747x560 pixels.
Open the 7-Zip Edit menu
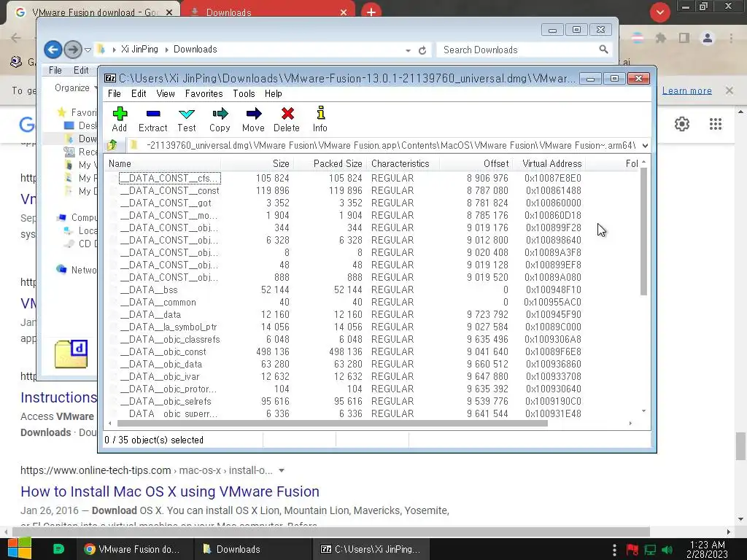(139, 93)
